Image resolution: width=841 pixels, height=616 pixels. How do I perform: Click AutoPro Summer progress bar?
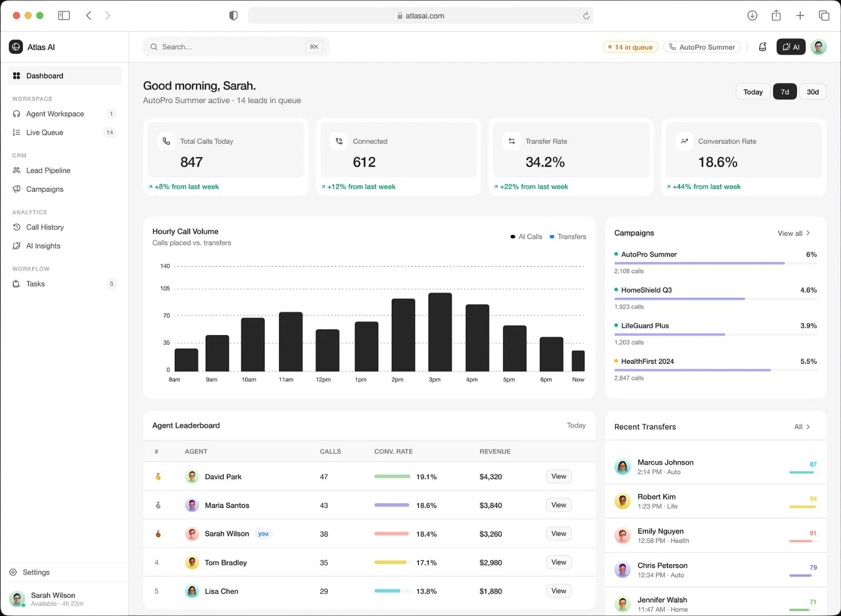click(715, 263)
